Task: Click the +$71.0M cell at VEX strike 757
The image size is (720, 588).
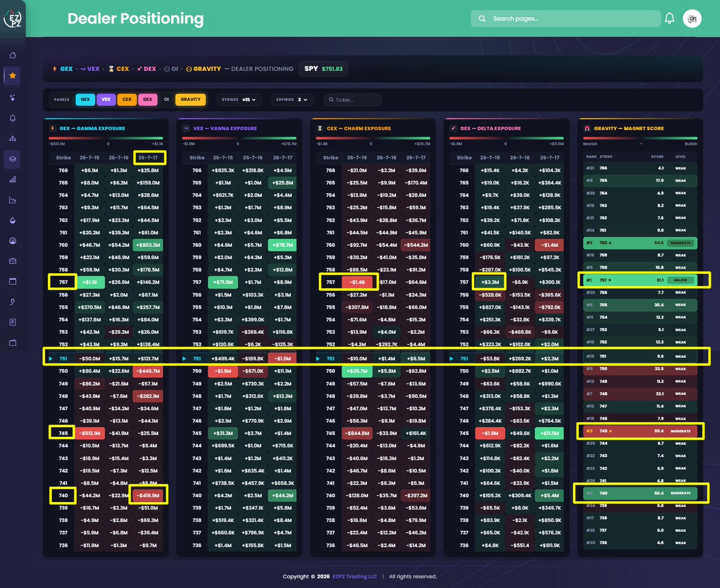Action: click(223, 282)
